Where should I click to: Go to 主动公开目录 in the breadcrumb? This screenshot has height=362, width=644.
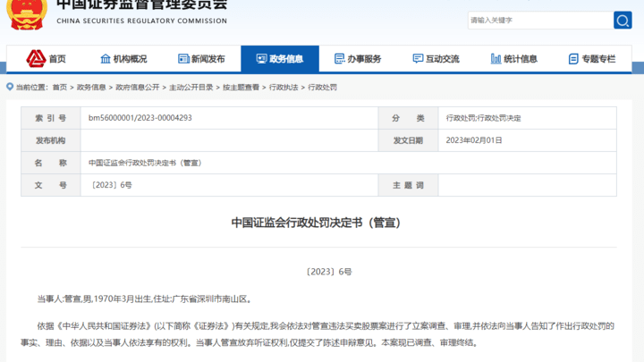click(191, 87)
